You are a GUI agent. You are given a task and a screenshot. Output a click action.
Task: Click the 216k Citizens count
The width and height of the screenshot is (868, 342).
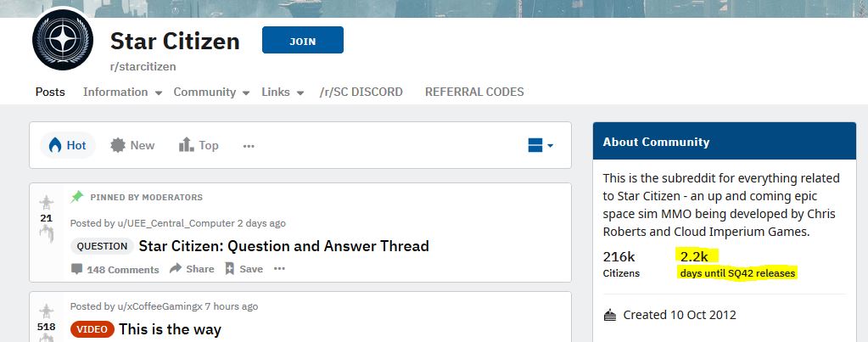click(621, 264)
